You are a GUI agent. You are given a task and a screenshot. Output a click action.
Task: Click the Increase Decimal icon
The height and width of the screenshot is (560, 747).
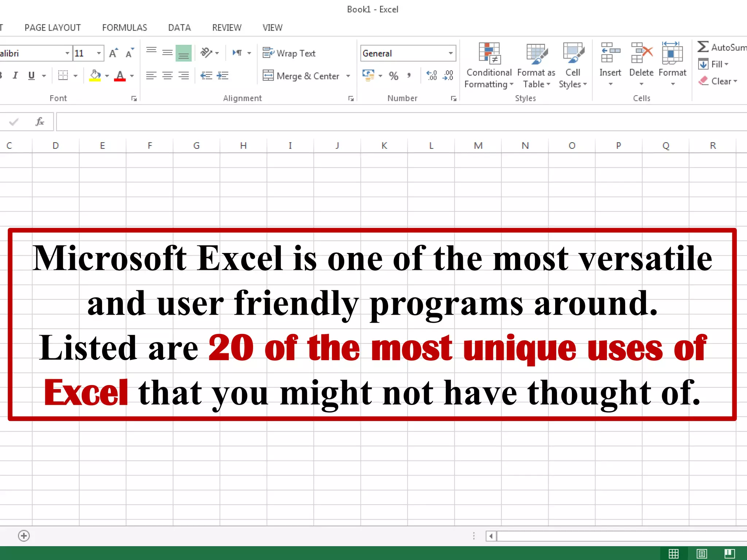[x=431, y=75]
